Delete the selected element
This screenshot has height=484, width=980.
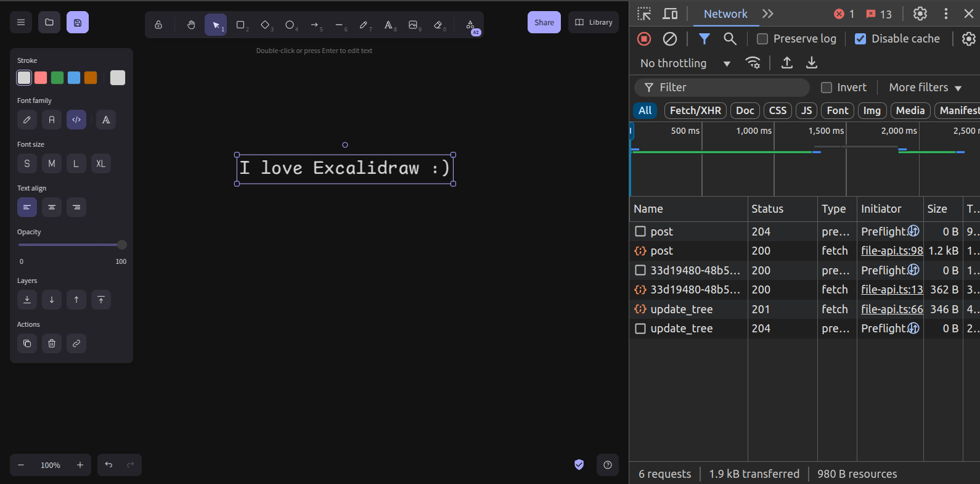click(52, 343)
